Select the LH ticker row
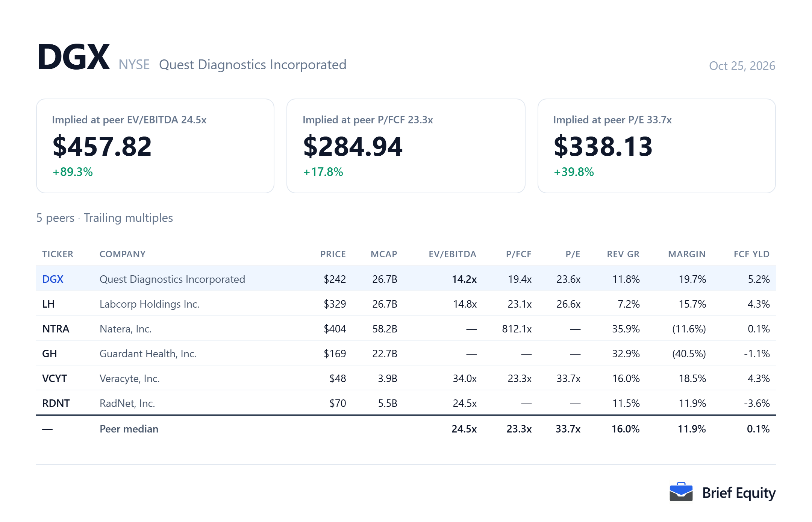Image resolution: width=812 pixels, height=522 pixels. coord(406,304)
